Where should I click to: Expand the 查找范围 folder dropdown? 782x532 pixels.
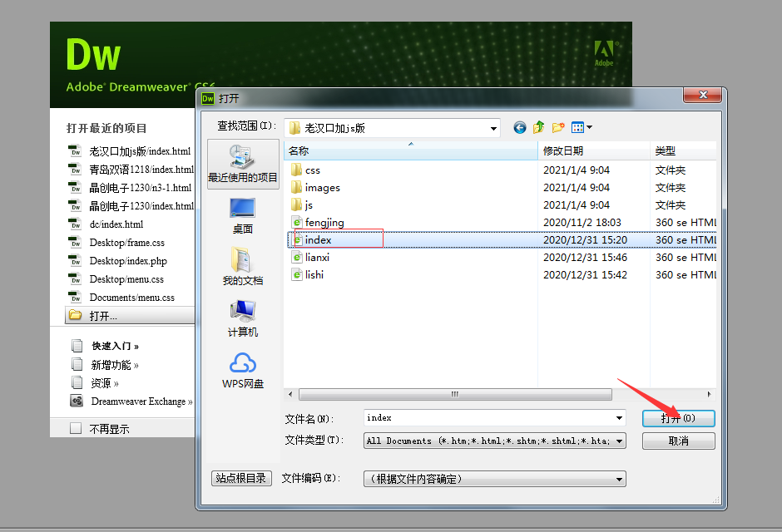[x=494, y=128]
